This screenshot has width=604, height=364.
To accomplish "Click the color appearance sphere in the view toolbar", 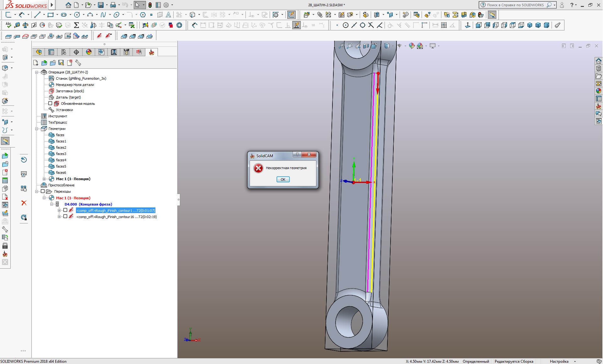I will pyautogui.click(x=412, y=46).
